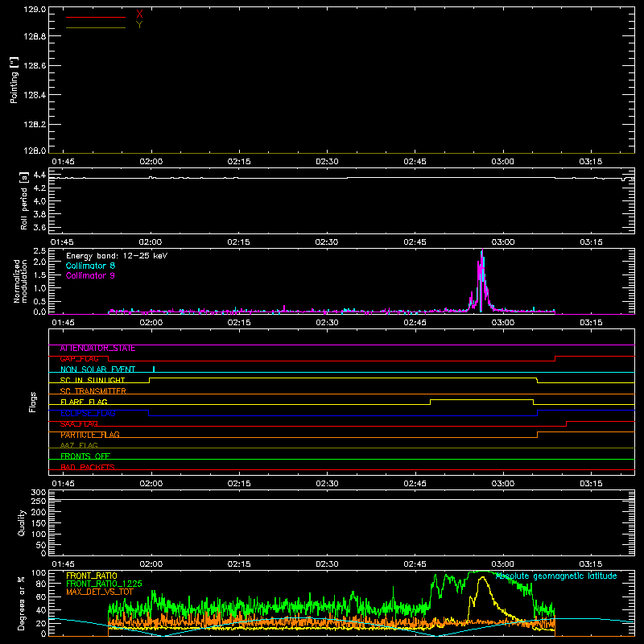Click 02:00 under the Quality panel

tap(151, 564)
